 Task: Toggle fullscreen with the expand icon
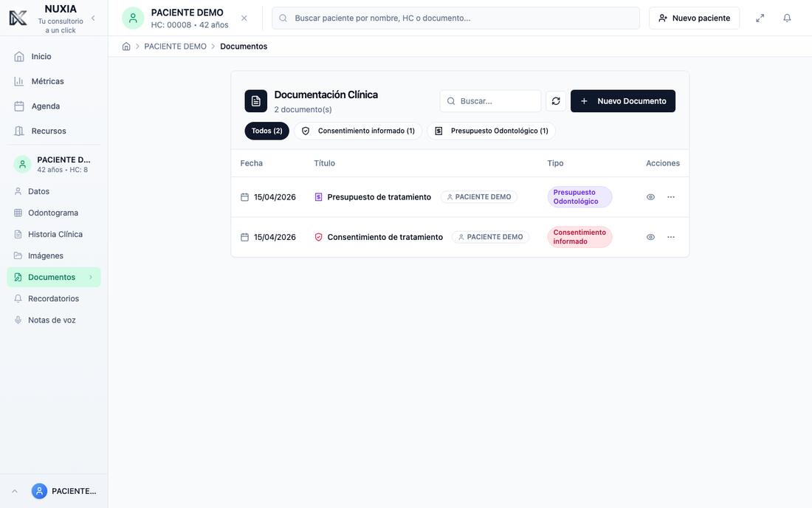tap(760, 18)
